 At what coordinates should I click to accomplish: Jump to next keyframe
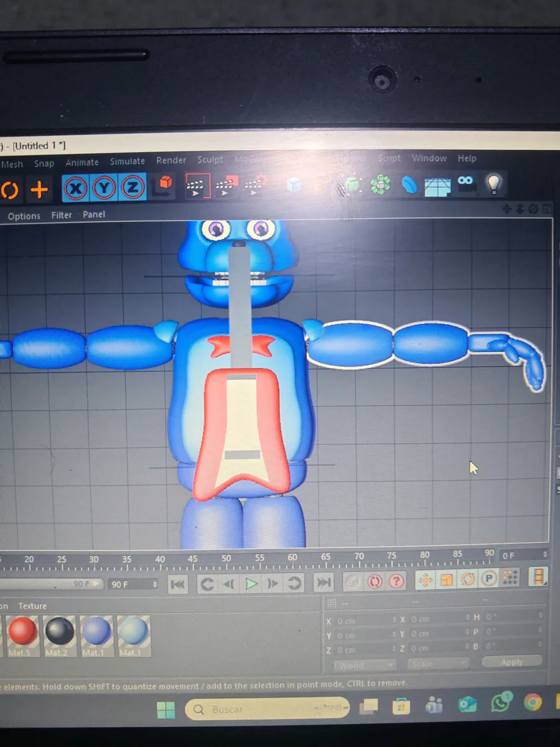pos(294,584)
